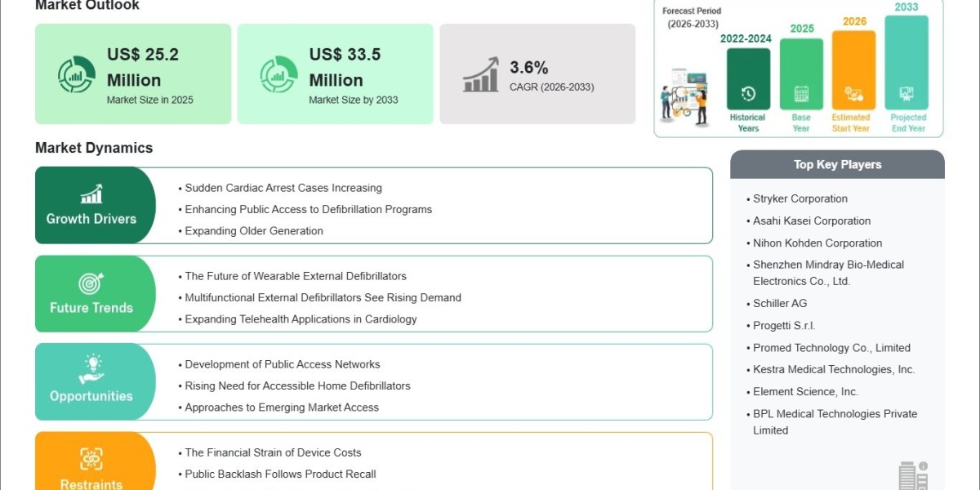Click 'Stryker Corporation' in key players
Screen dimensions: 980x490
click(800, 198)
